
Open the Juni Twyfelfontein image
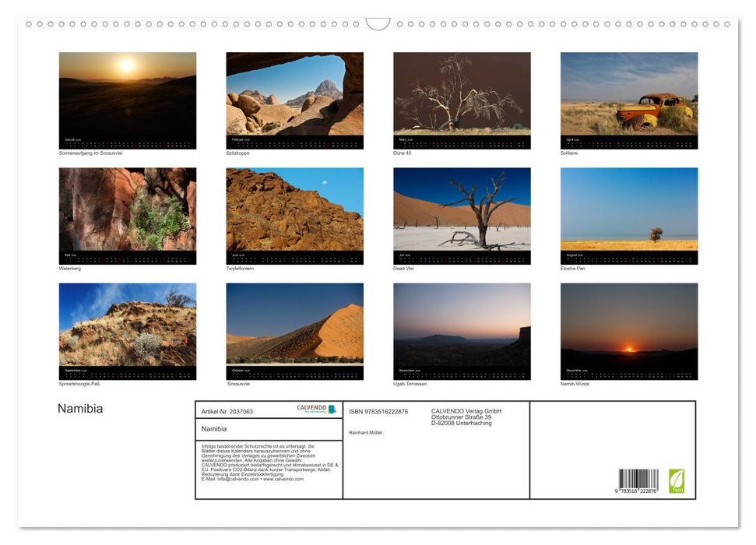[x=294, y=214]
